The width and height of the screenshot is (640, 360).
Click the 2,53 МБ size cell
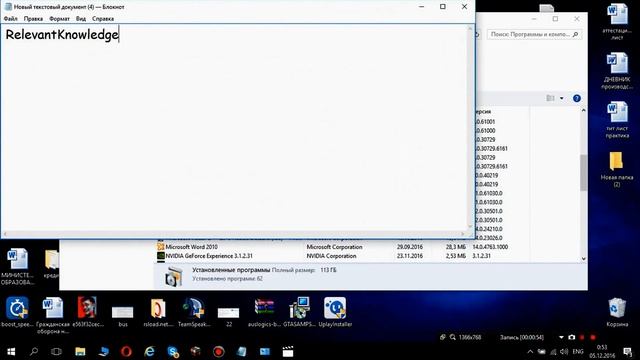[x=456, y=256]
